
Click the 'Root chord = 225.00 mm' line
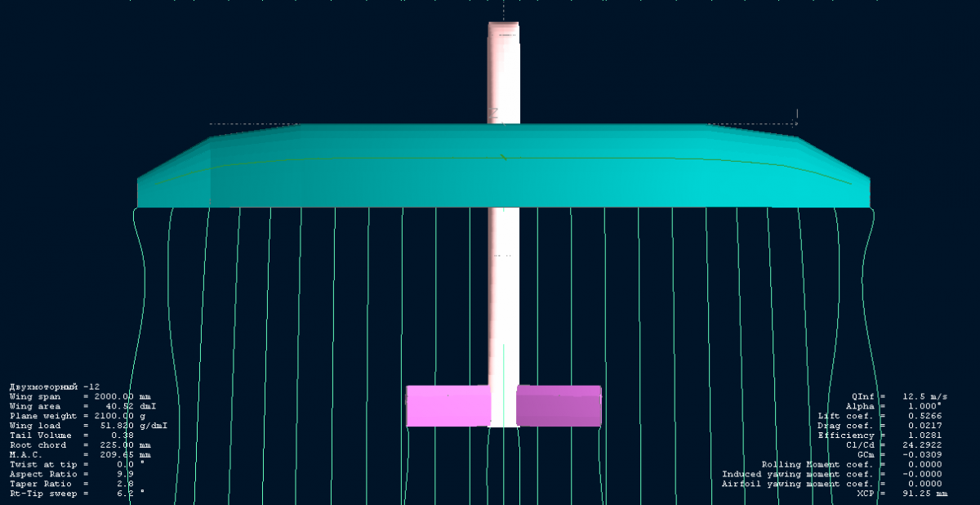[x=80, y=445]
